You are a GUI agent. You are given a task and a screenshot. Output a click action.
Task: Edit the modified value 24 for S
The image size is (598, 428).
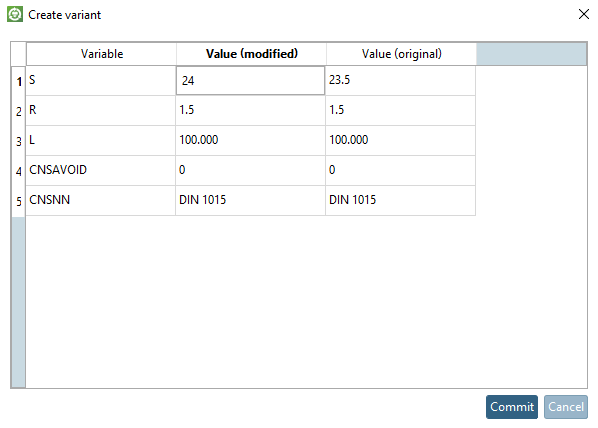coord(251,80)
